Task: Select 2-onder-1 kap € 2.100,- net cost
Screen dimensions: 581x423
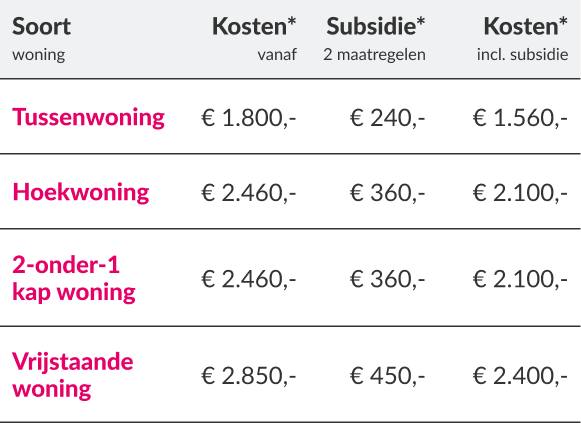Action: pos(520,279)
